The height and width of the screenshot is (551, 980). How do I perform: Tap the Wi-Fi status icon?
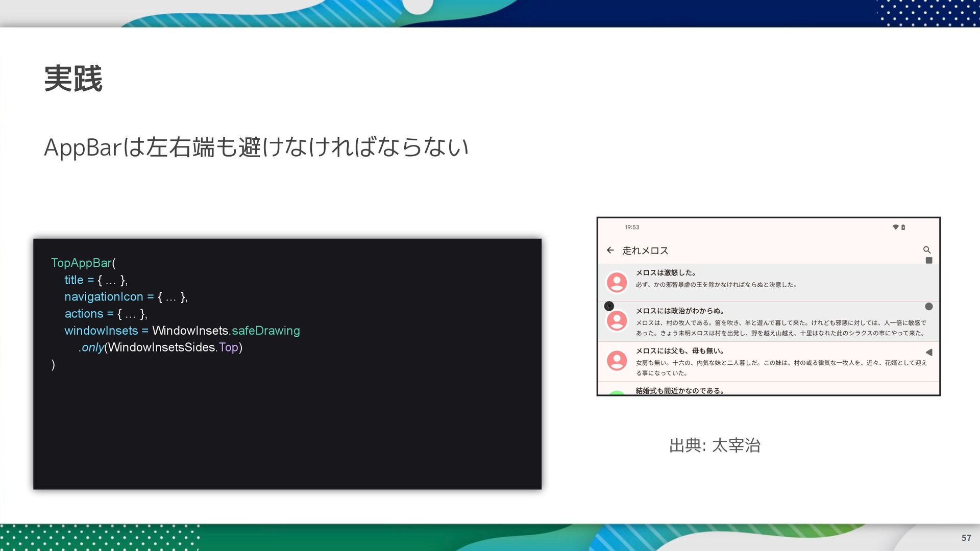[x=895, y=227]
